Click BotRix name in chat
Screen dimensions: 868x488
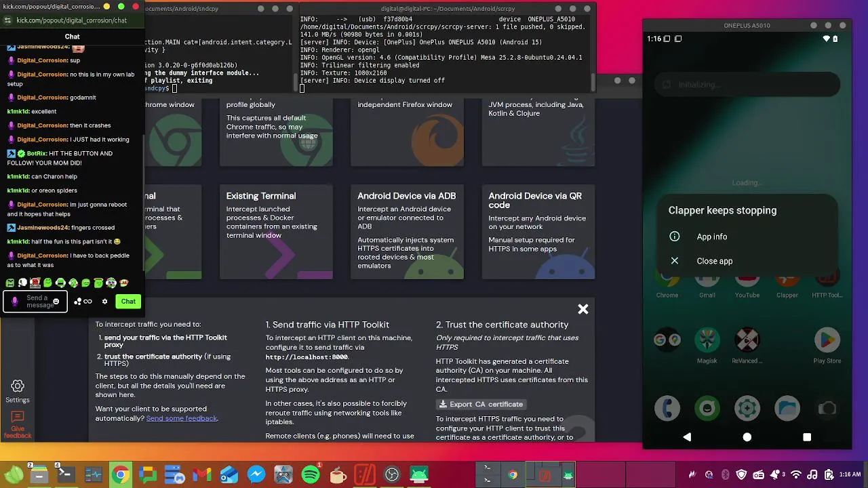pyautogui.click(x=37, y=154)
